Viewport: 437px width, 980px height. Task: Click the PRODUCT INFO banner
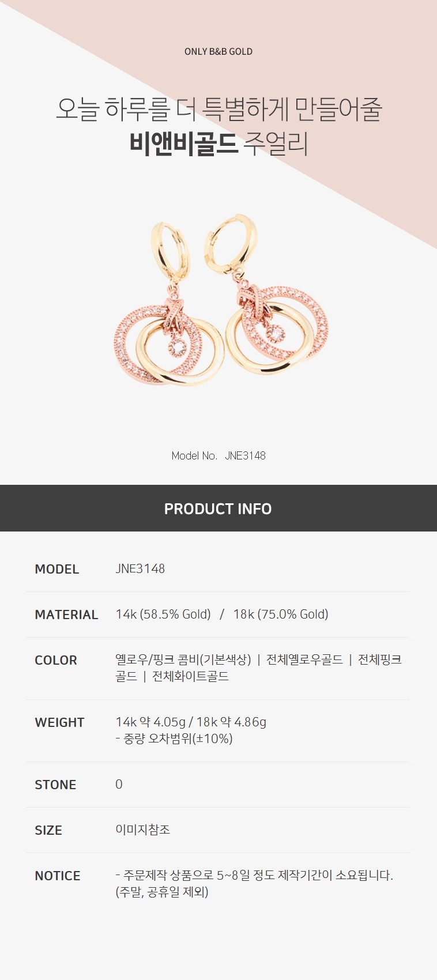pyautogui.click(x=218, y=508)
